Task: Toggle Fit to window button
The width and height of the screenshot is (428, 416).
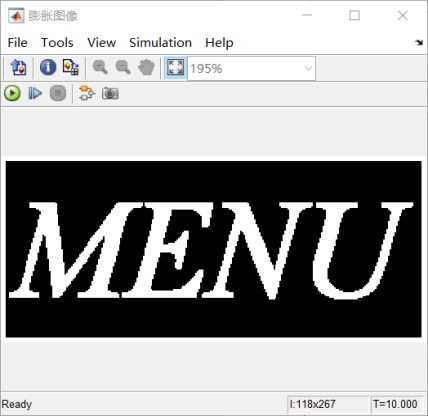Action: tap(175, 68)
